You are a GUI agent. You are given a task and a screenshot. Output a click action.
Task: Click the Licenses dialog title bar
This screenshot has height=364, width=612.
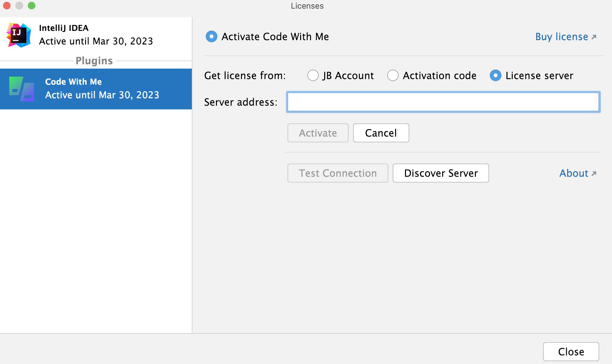(306, 6)
